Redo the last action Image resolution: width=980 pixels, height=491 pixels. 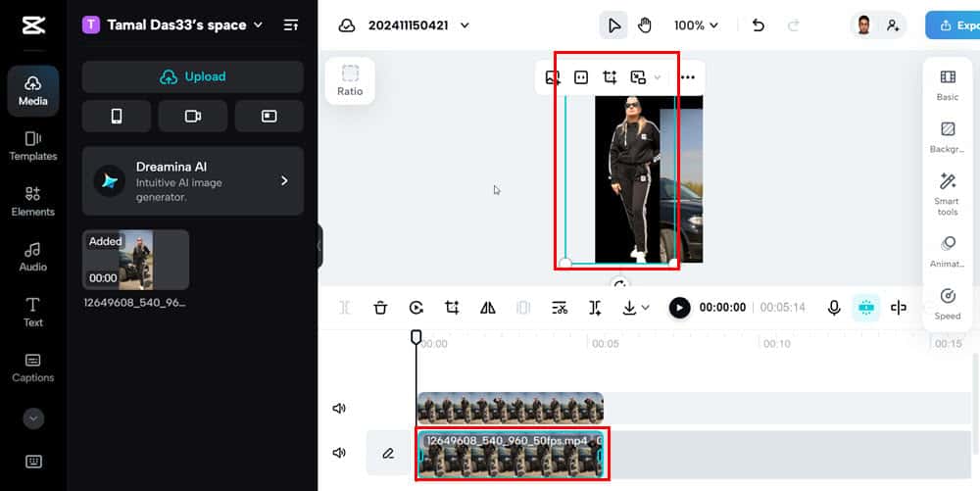[x=794, y=25]
